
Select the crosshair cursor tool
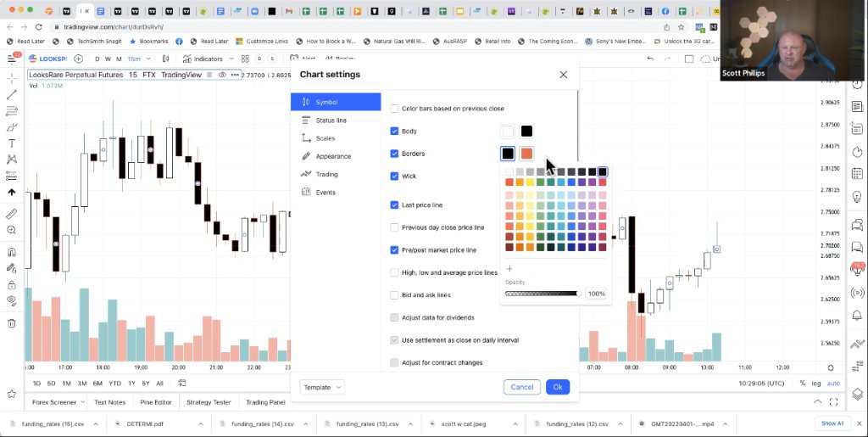click(x=12, y=79)
